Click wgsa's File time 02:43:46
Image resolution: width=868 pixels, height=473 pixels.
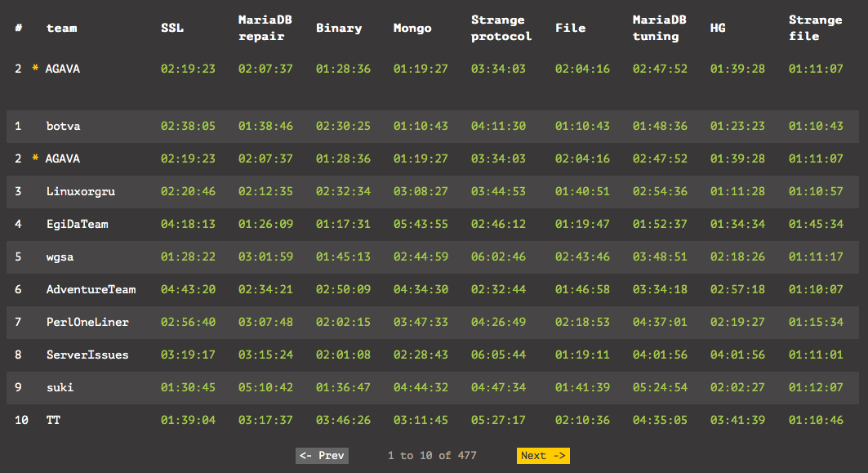pyautogui.click(x=582, y=257)
